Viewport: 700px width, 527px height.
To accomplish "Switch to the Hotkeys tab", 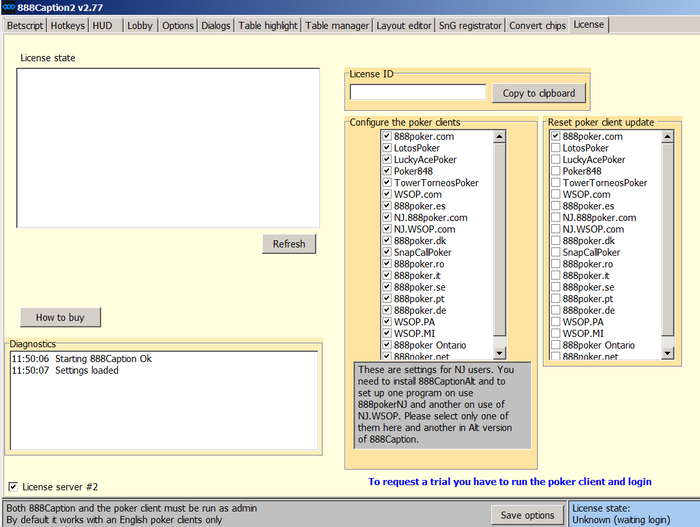I will coord(67,25).
